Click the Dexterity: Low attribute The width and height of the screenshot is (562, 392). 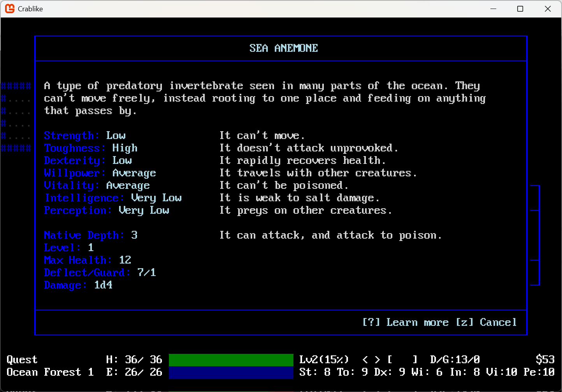tap(88, 160)
